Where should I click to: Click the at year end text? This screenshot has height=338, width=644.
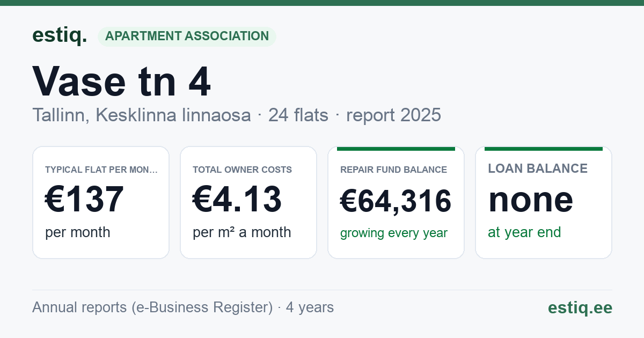524,232
